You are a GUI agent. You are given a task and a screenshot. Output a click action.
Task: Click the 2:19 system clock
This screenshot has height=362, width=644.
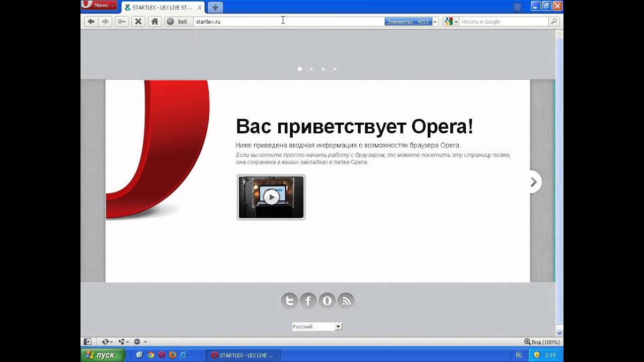550,355
